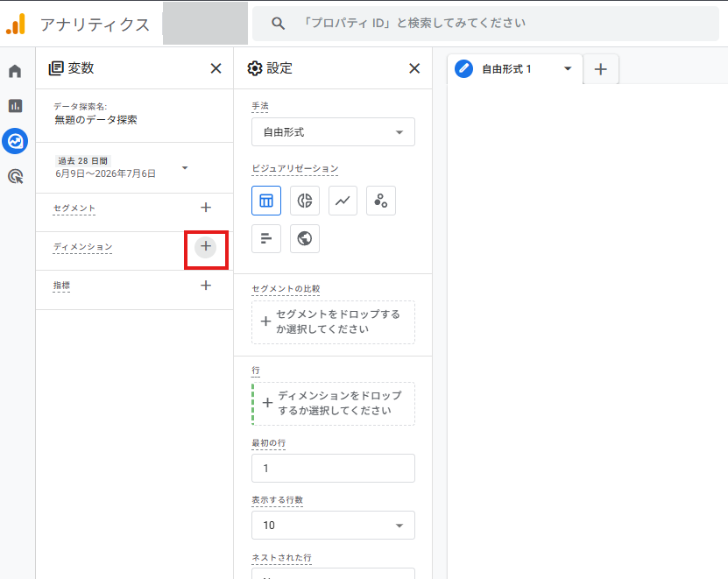Open the 過去 28 日間 date range dropdown

click(x=123, y=167)
